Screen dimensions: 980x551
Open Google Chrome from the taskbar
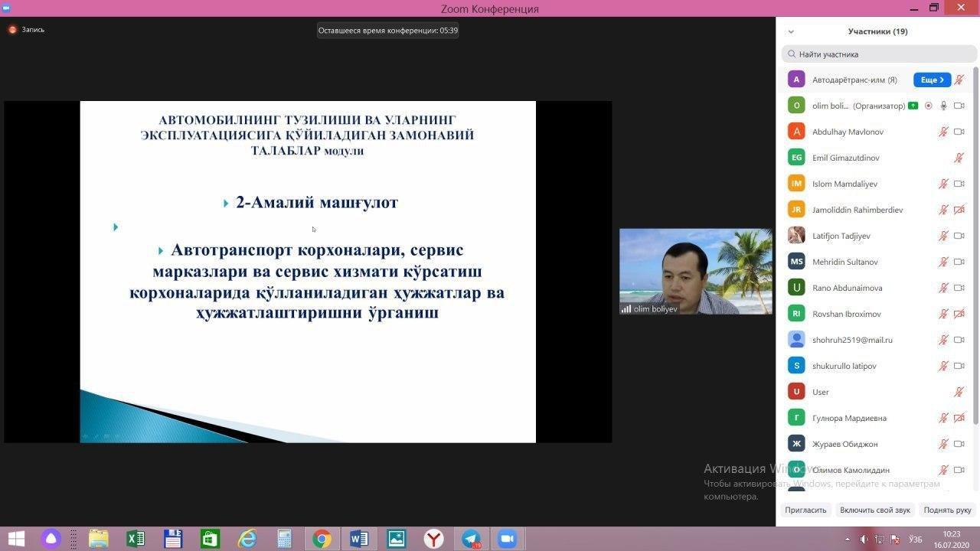point(322,539)
